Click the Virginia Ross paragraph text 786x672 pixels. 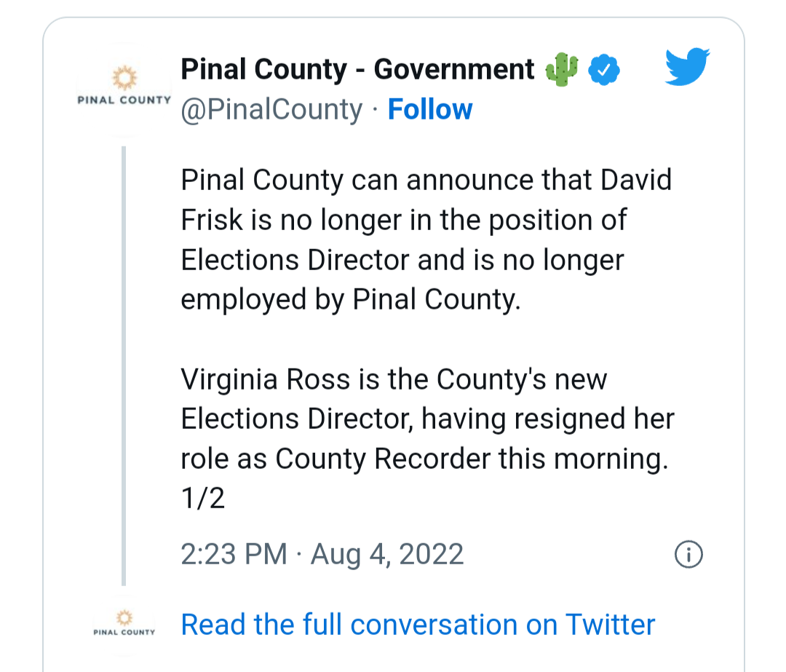pos(428,438)
